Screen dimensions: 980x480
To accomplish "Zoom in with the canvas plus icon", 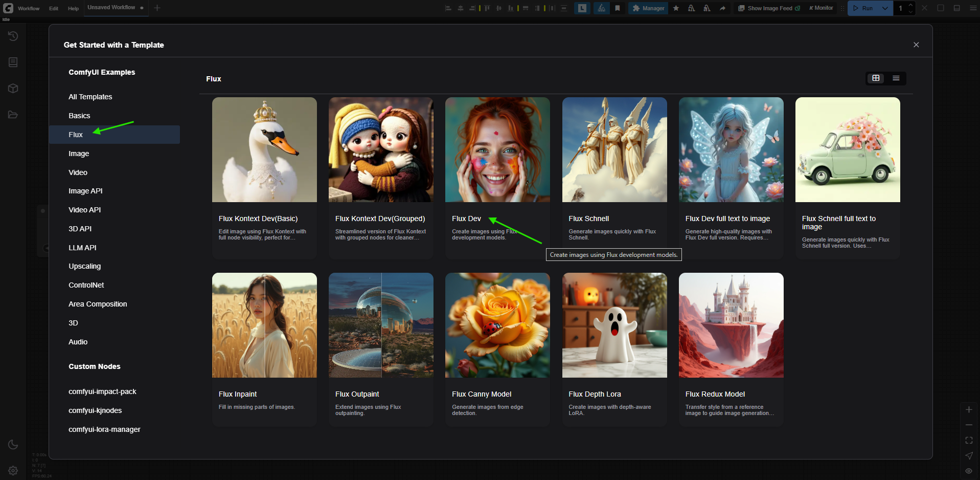I will pyautogui.click(x=969, y=409).
